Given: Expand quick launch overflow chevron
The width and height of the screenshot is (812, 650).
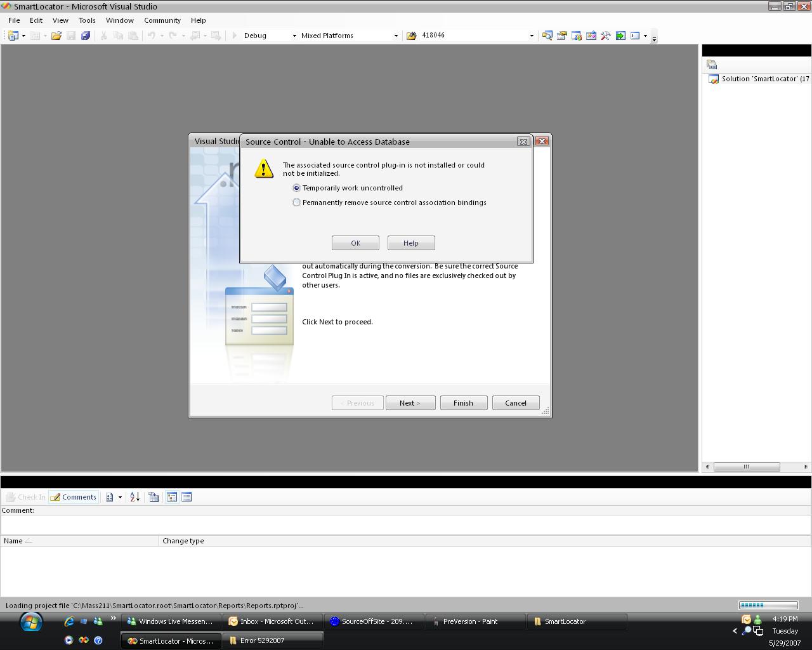Looking at the screenshot, I should (114, 618).
